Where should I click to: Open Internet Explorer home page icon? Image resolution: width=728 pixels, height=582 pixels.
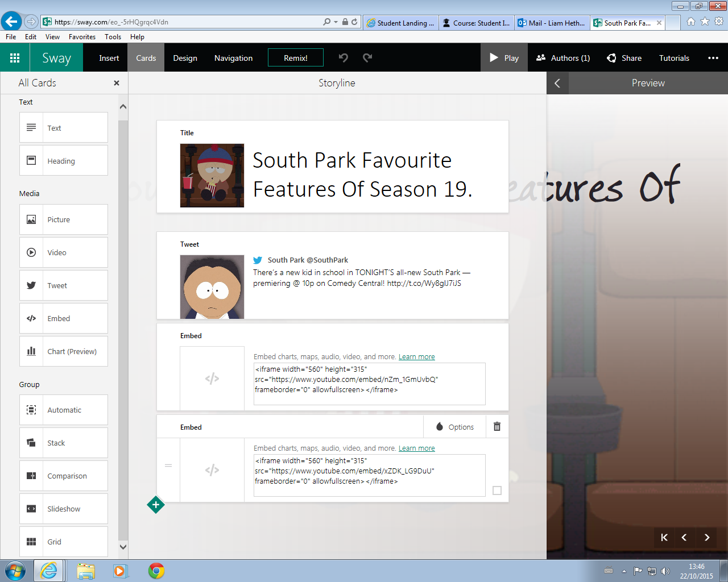click(690, 22)
